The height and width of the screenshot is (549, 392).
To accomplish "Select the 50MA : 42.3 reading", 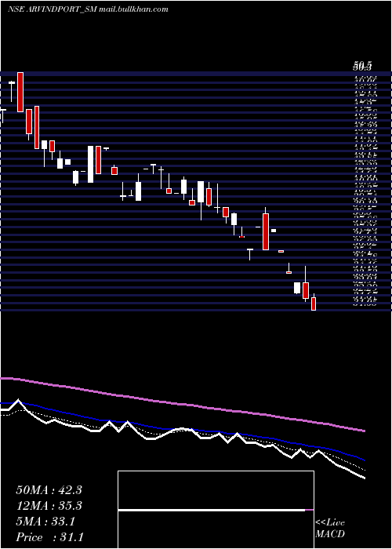I will tap(49, 490).
